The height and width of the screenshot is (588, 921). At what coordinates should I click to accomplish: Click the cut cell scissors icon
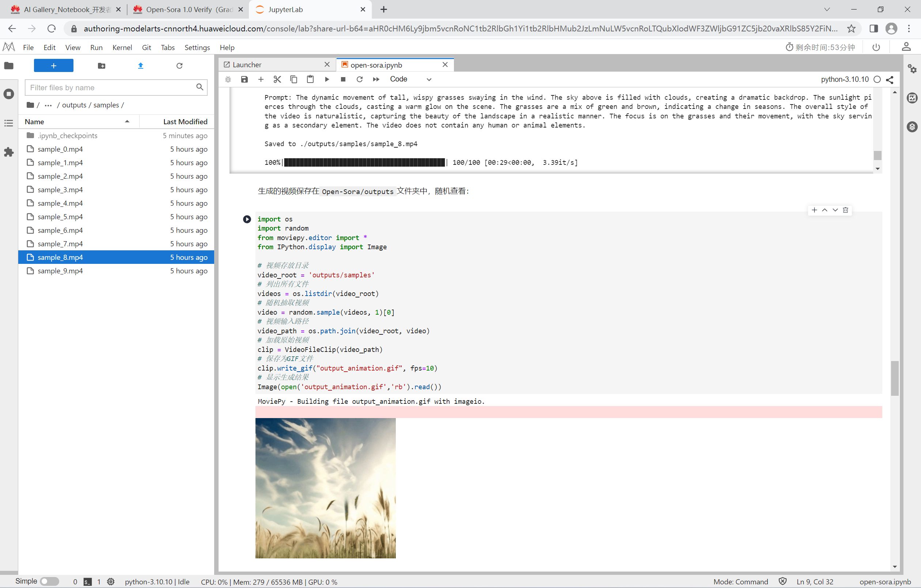pos(277,79)
